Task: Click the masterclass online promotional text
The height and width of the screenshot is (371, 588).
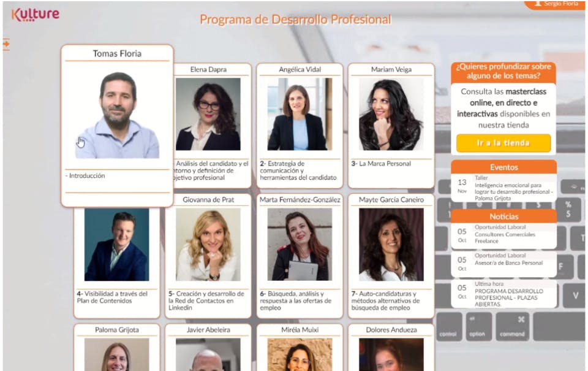Action: [x=503, y=108]
